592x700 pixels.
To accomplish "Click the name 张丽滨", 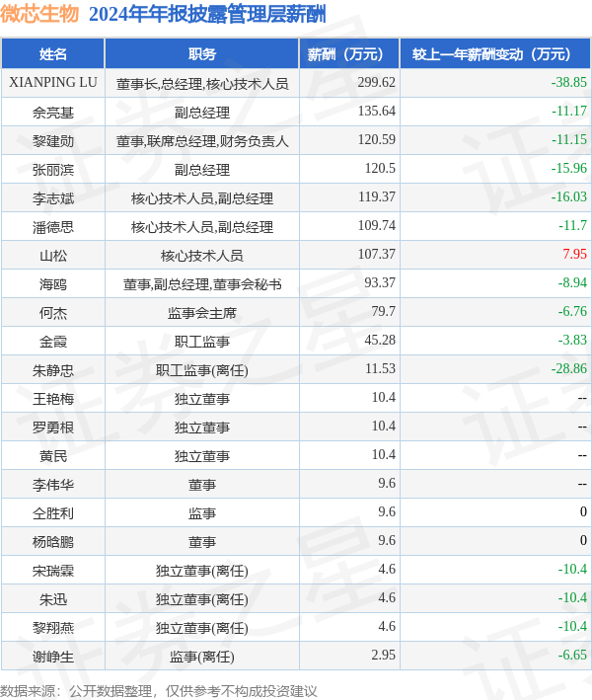I will tap(53, 169).
